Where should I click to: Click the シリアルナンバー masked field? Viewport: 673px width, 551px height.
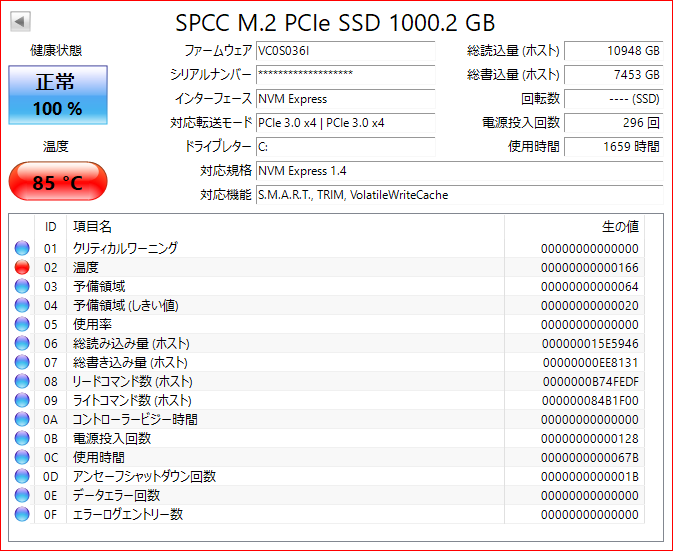pos(345,75)
